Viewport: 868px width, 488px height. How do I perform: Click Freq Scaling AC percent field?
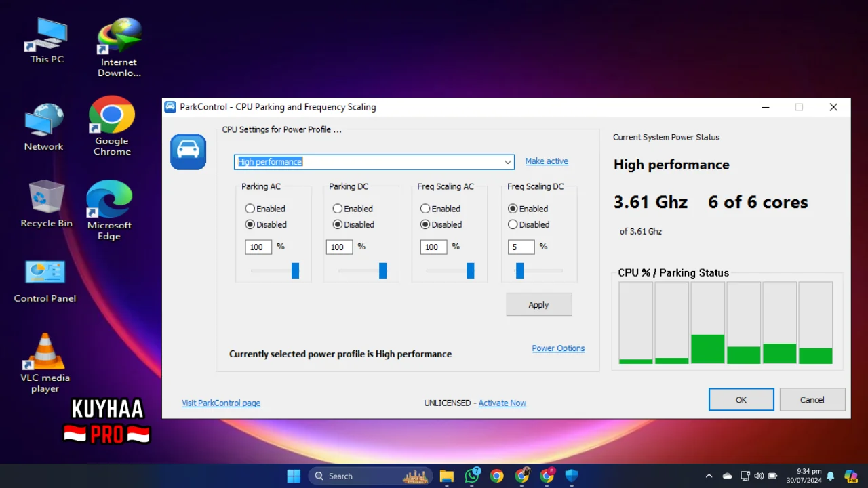coord(433,247)
